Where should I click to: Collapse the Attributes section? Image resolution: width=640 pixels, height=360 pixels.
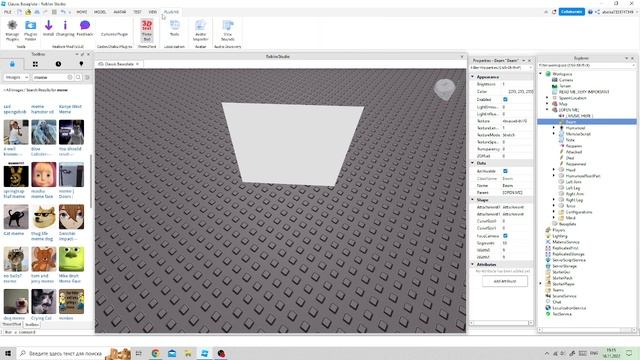473,264
